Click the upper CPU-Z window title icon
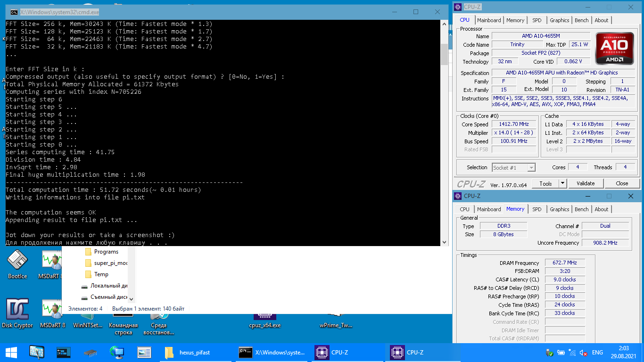This screenshot has width=644, height=362. pyautogui.click(x=458, y=7)
